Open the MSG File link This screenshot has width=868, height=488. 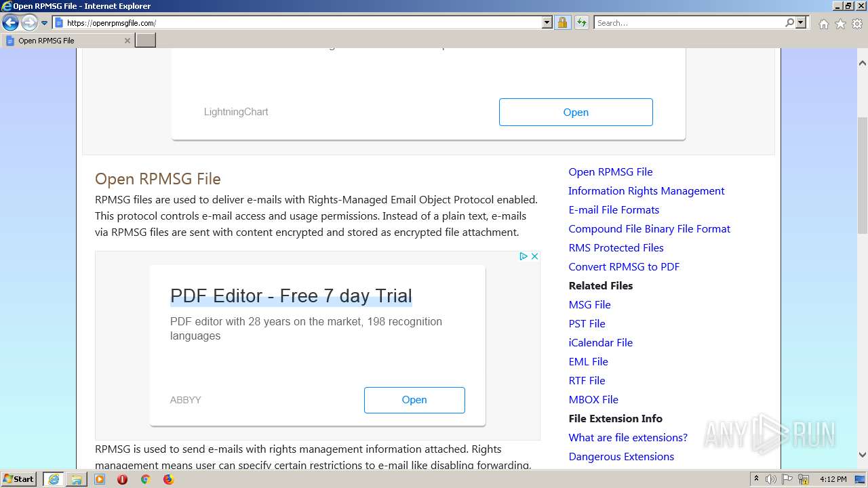pyautogui.click(x=589, y=305)
